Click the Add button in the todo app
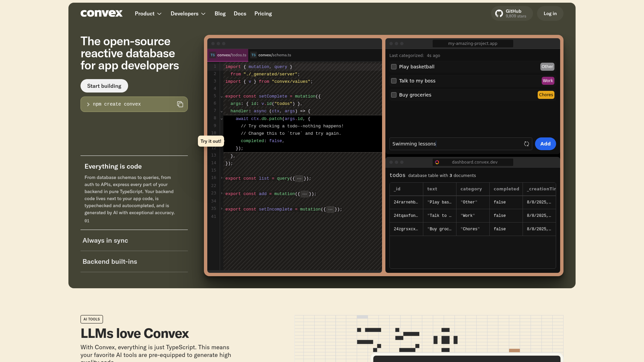644x362 pixels. (545, 144)
